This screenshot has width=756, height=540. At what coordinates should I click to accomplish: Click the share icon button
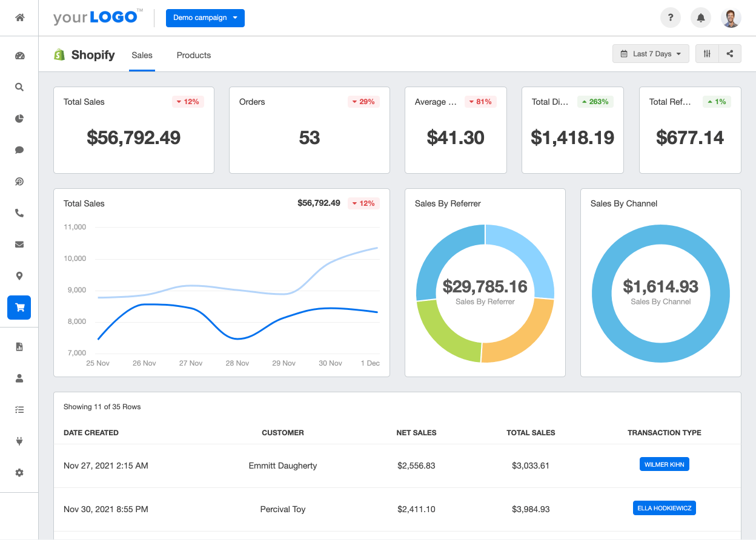730,54
